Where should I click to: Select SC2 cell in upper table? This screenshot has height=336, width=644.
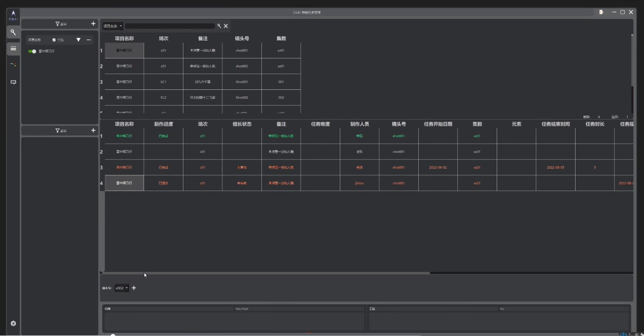click(163, 97)
